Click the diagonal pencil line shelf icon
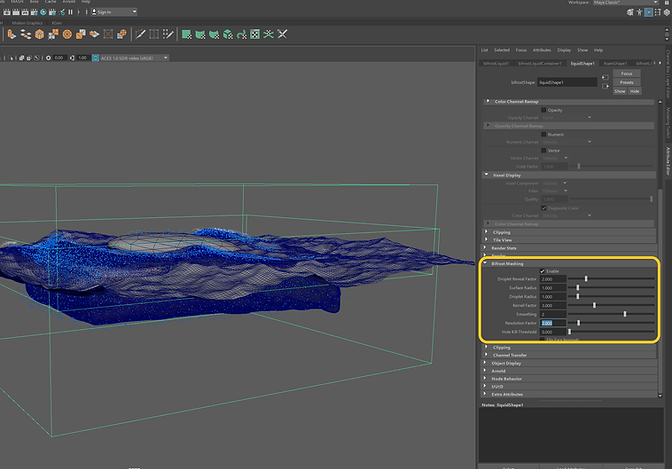 tap(140, 34)
